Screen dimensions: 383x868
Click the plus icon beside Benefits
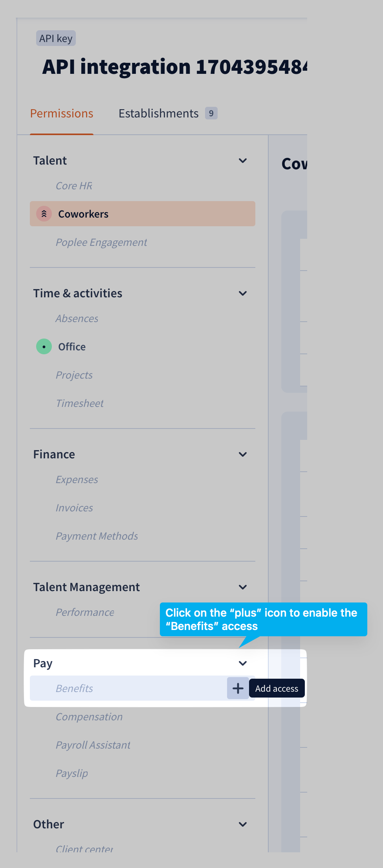point(238,688)
